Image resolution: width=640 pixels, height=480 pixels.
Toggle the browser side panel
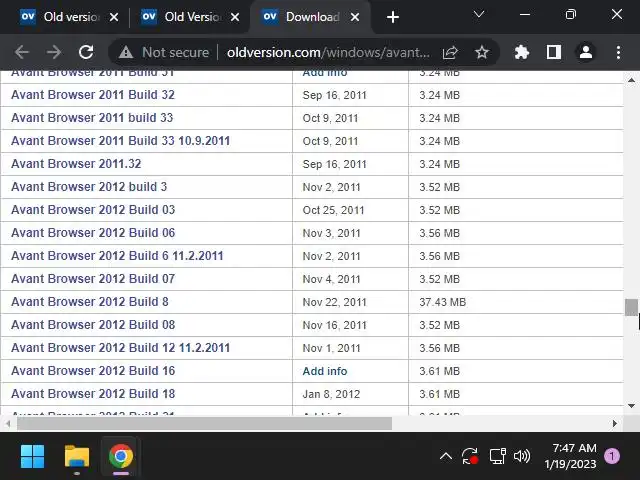(553, 52)
